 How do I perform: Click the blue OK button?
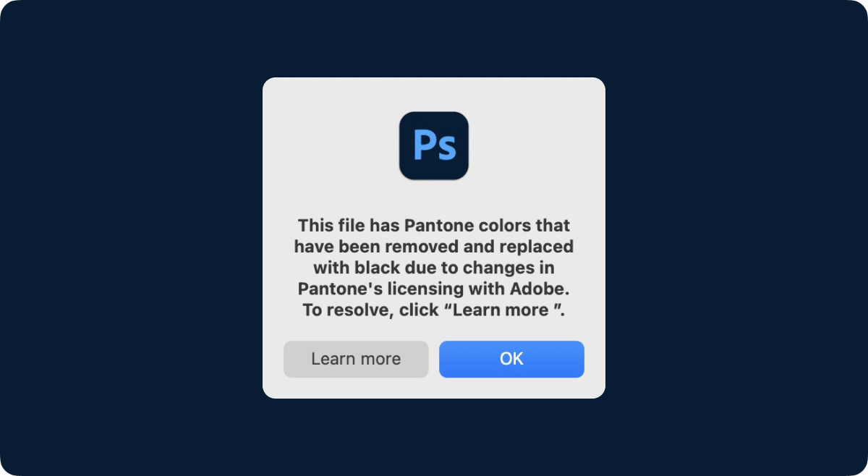click(511, 359)
